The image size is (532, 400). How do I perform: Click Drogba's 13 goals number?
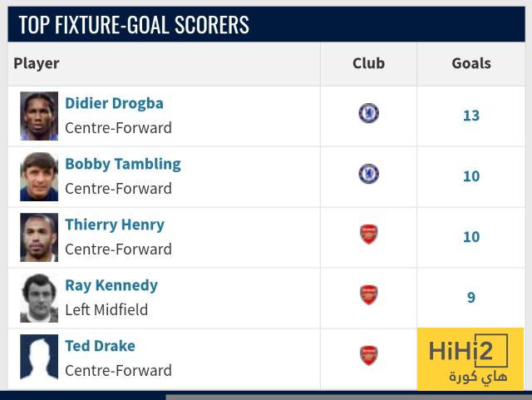pyautogui.click(x=471, y=116)
